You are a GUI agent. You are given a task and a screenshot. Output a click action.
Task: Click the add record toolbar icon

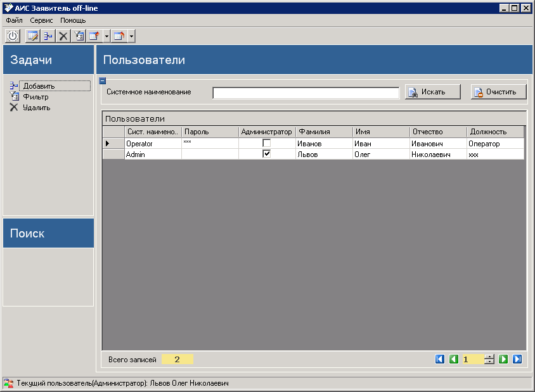click(x=48, y=36)
